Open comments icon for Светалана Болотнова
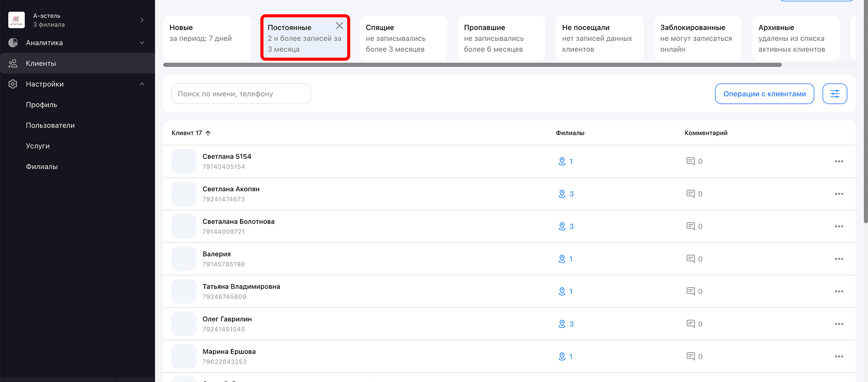 click(x=690, y=226)
